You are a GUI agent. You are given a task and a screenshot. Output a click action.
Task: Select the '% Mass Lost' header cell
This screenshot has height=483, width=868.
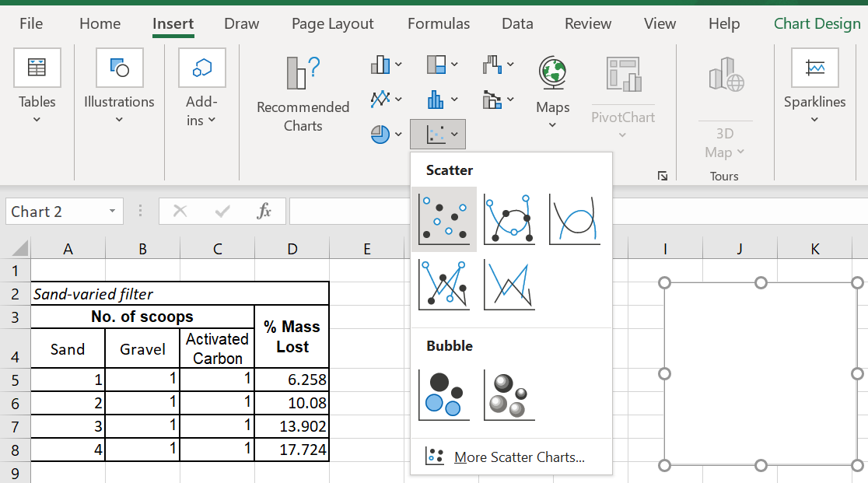pos(292,336)
